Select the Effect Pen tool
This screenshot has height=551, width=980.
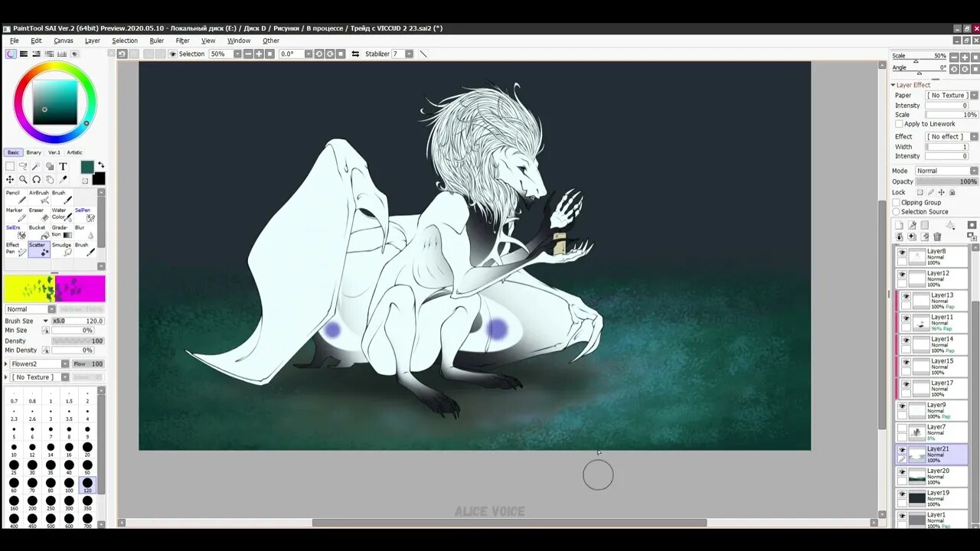click(x=16, y=249)
